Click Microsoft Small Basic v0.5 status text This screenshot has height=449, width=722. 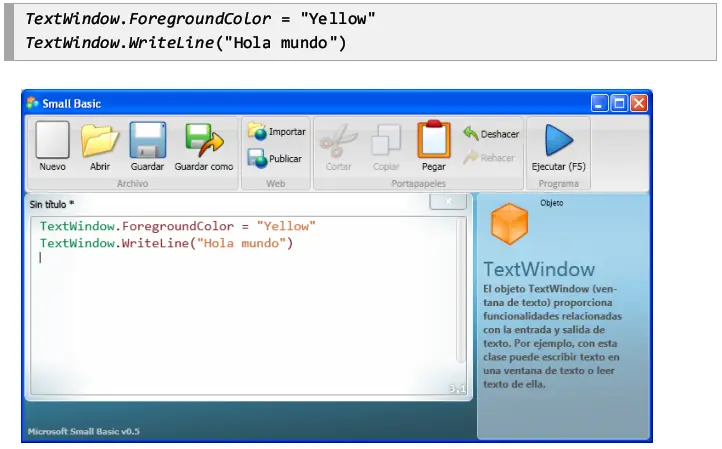[83, 432]
